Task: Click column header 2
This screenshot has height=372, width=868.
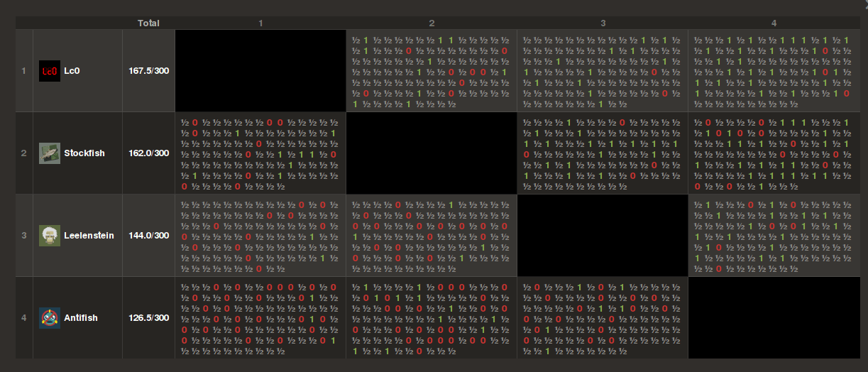Action: pyautogui.click(x=432, y=23)
